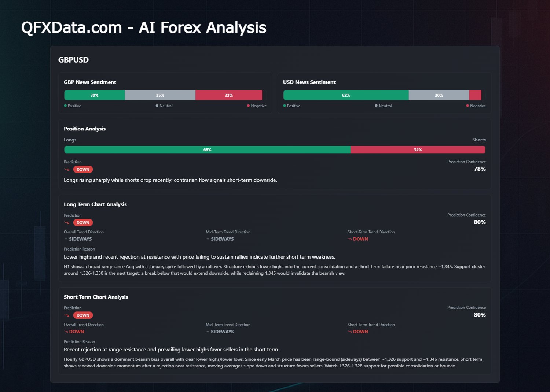Click the green Positive legend dot under GBP News Sentiment
Image resolution: width=550 pixels, height=392 pixels.
click(x=65, y=106)
